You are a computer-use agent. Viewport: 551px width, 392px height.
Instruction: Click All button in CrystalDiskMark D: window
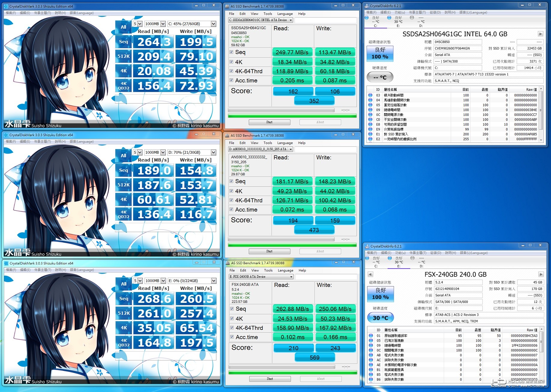[123, 155]
